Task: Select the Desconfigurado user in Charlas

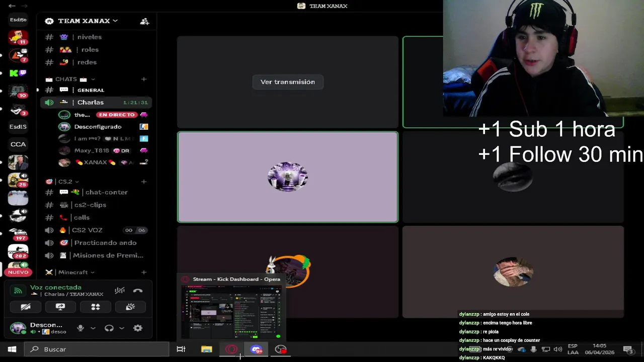Action: [103, 127]
